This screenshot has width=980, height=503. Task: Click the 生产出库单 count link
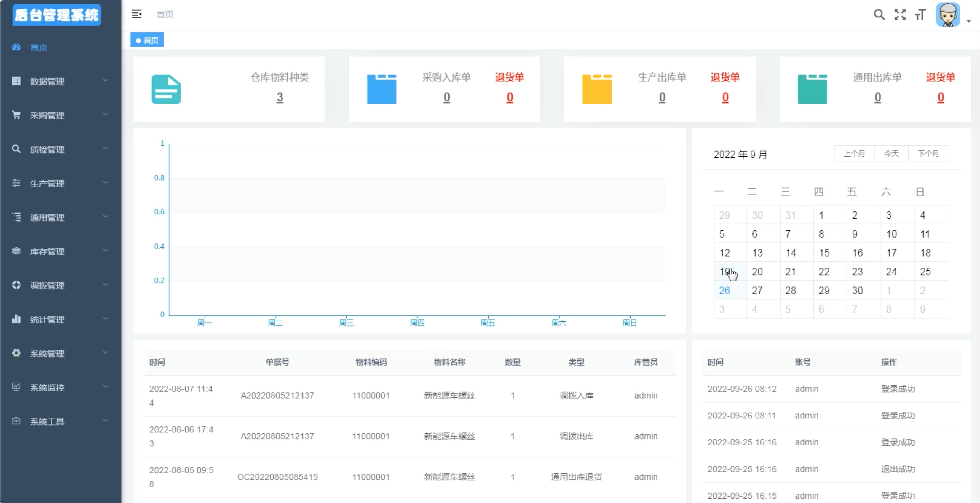[x=662, y=97]
